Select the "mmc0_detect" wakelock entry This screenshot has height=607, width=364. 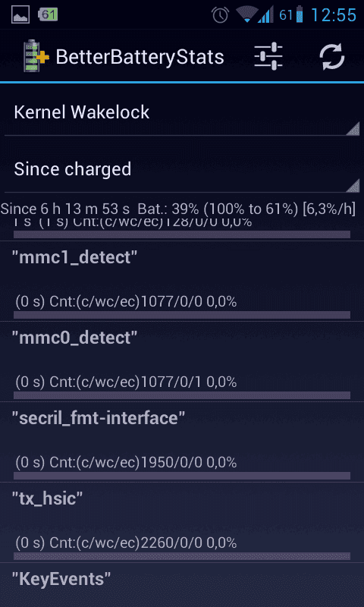coord(182,362)
